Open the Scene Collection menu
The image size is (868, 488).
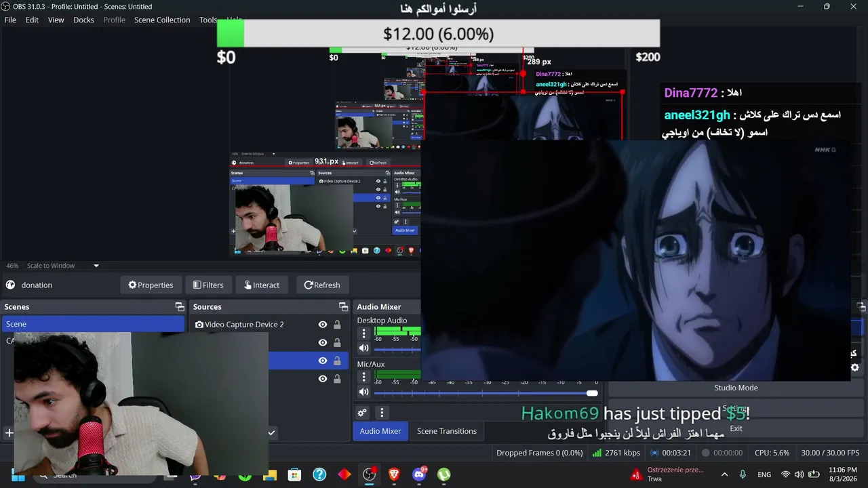click(x=162, y=20)
